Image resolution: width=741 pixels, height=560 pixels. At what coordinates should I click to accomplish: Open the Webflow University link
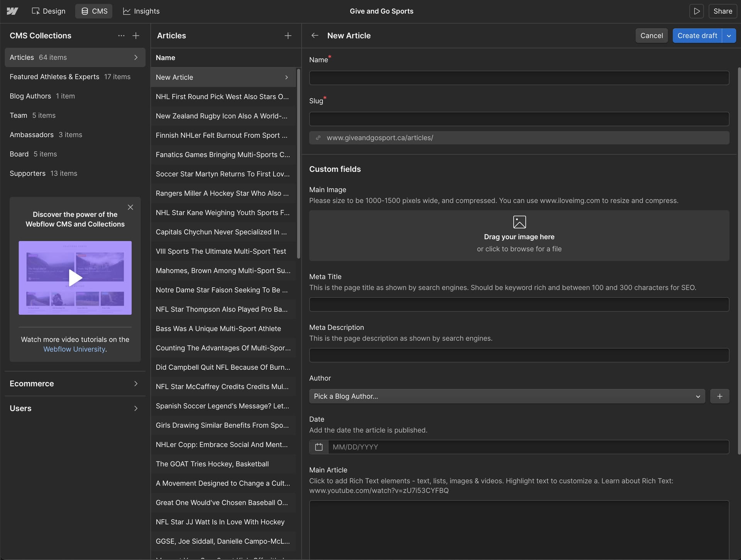pos(74,349)
